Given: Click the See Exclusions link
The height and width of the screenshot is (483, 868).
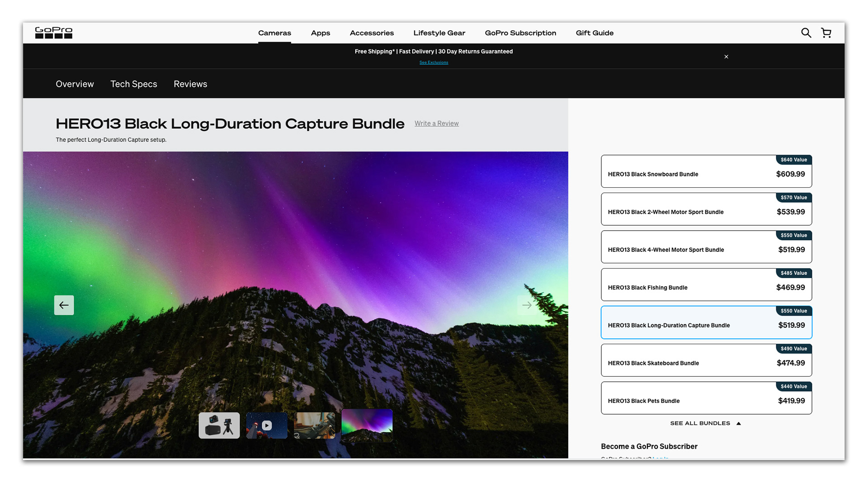Looking at the screenshot, I should coord(434,62).
